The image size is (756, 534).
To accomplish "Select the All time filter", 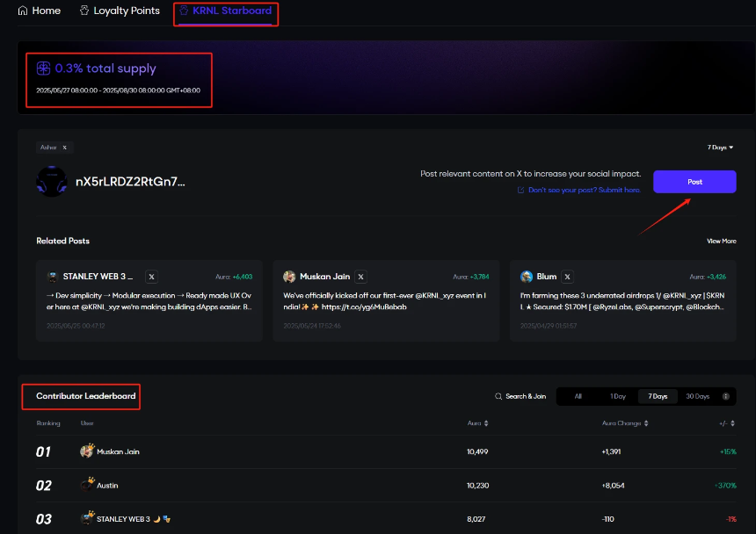I will (x=578, y=396).
